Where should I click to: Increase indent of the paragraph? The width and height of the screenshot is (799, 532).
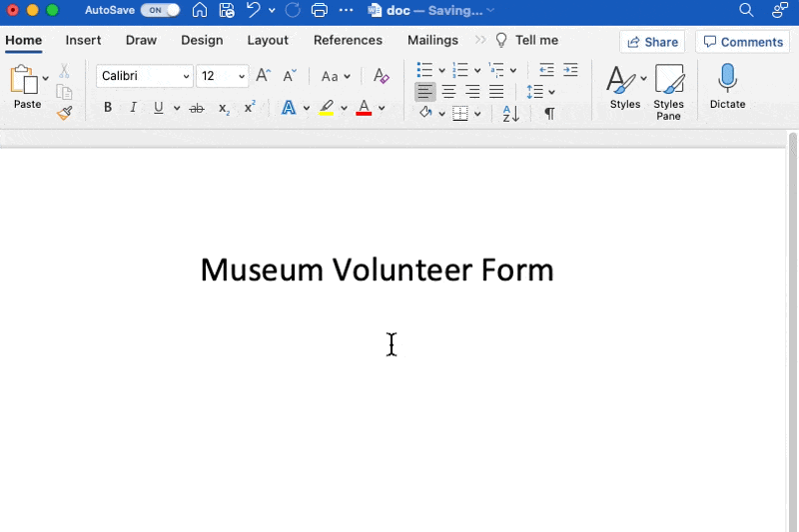(570, 70)
